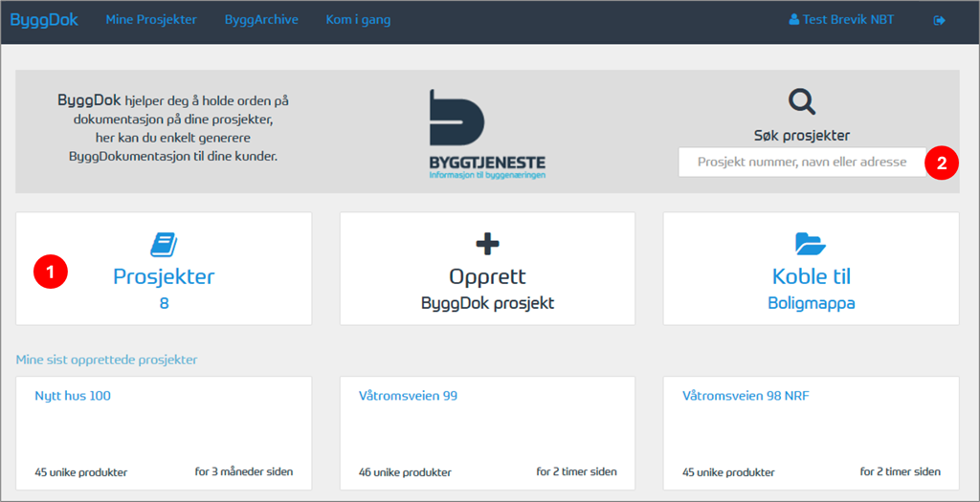Click the Byggtjeneste logo

pos(487,135)
